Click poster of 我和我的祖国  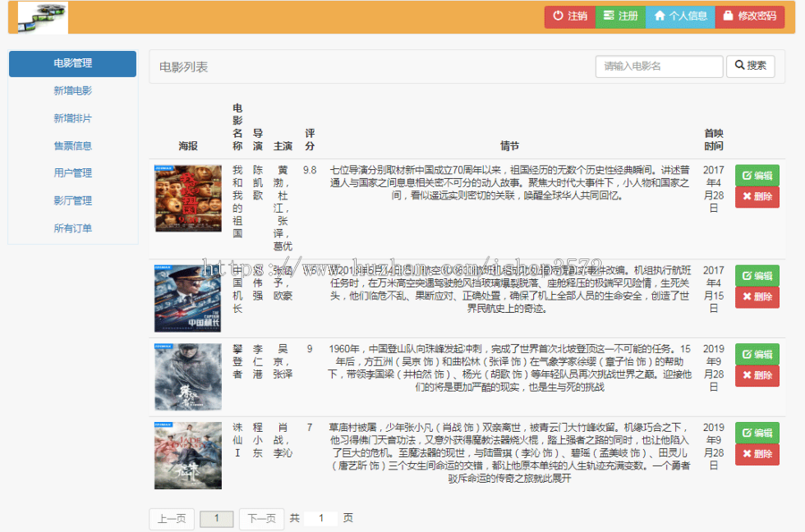[x=188, y=198]
